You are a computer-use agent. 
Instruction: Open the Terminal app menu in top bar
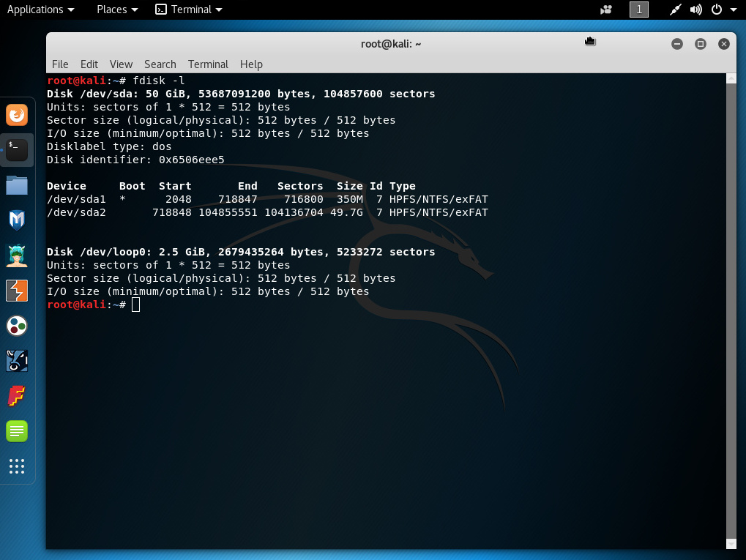190,10
